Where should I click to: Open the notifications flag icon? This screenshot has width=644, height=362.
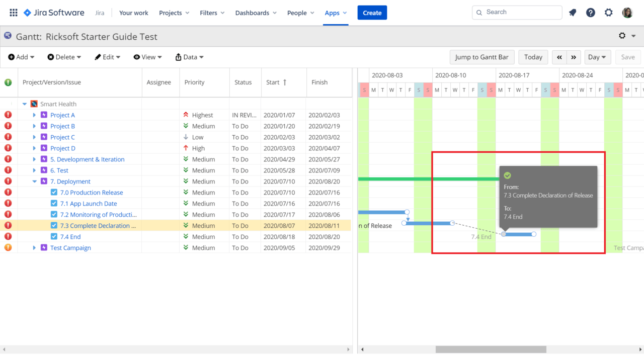click(573, 12)
